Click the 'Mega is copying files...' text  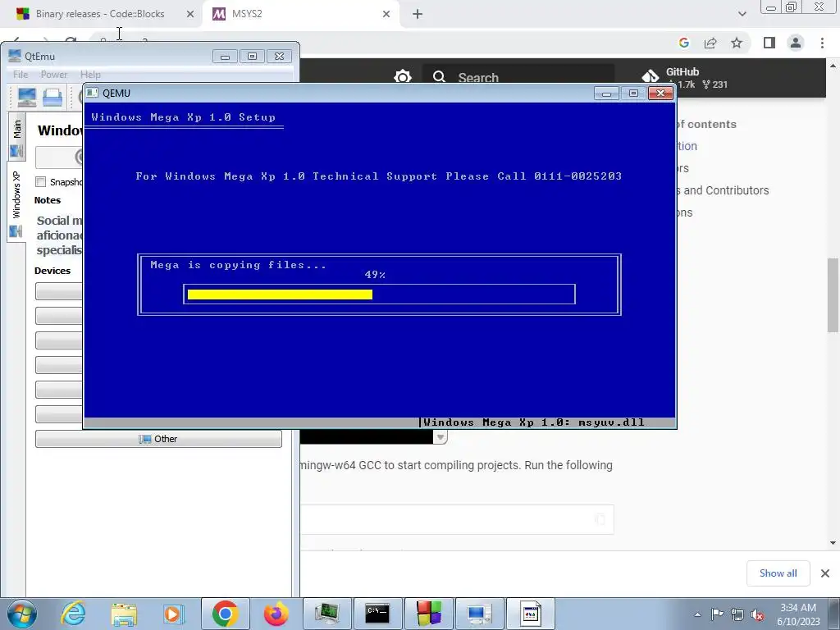[239, 265]
